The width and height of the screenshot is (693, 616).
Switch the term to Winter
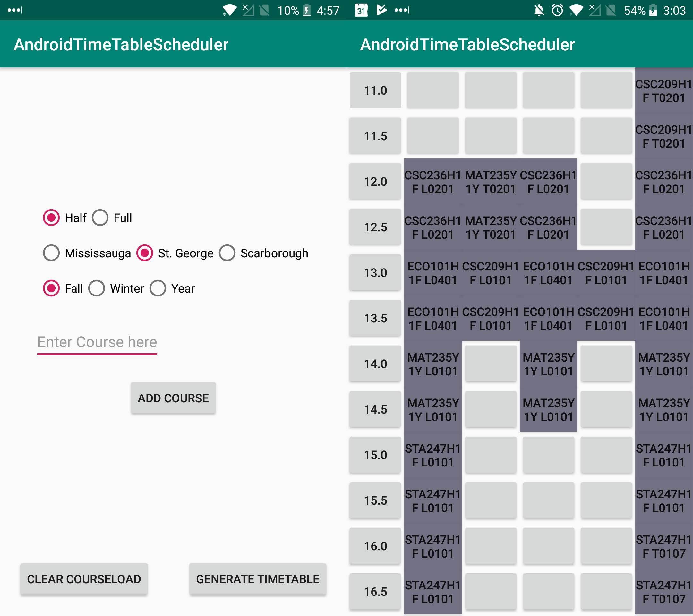pyautogui.click(x=97, y=288)
